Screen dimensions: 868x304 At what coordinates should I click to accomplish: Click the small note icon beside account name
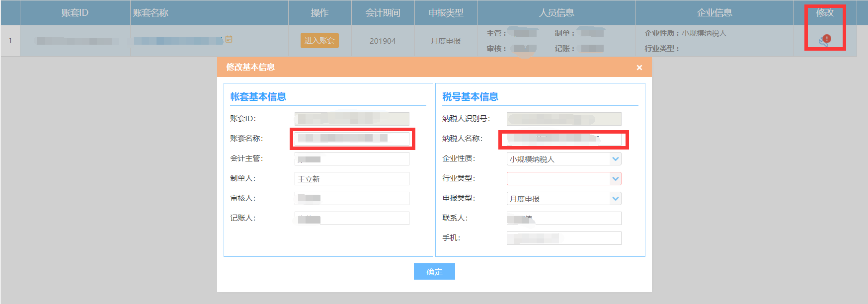[x=229, y=39]
